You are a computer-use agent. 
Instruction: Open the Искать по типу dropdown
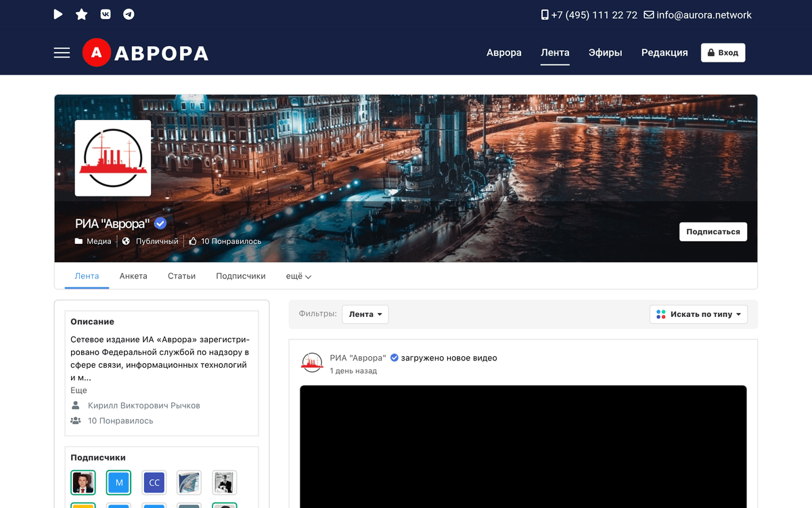coord(698,314)
